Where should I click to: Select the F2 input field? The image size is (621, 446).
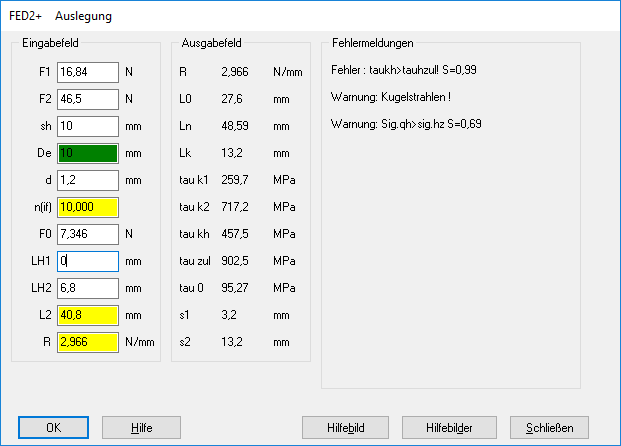pos(88,99)
